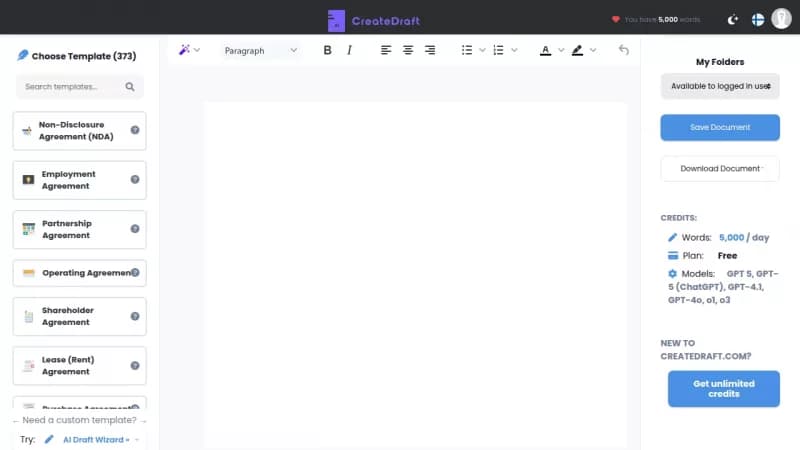
Task: Focus the Search templates field
Action: tap(79, 87)
